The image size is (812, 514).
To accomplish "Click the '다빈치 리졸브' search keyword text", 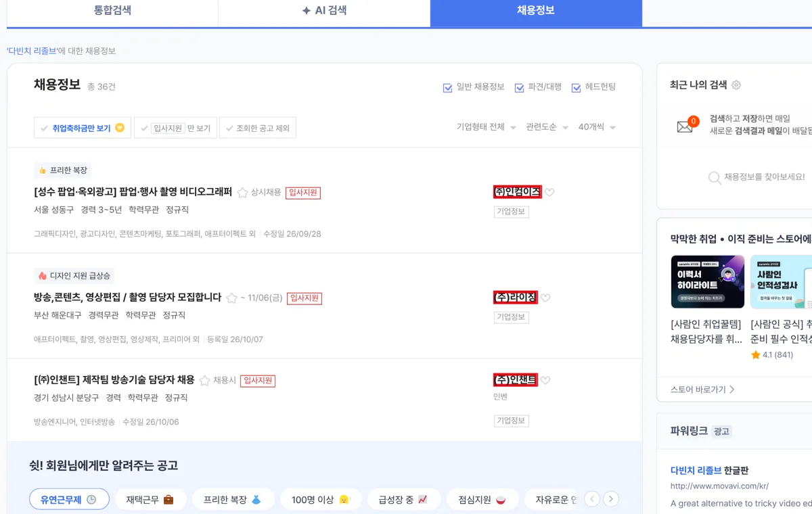I will click(x=32, y=51).
